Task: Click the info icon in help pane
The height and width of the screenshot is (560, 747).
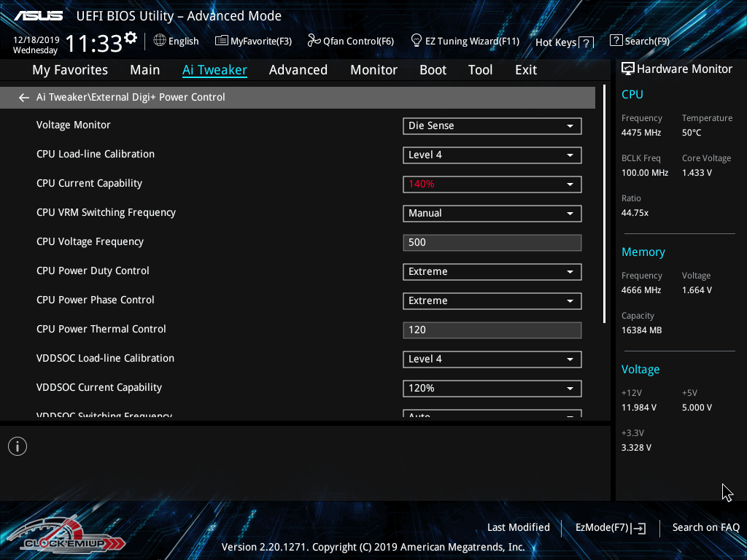Action: [18, 446]
